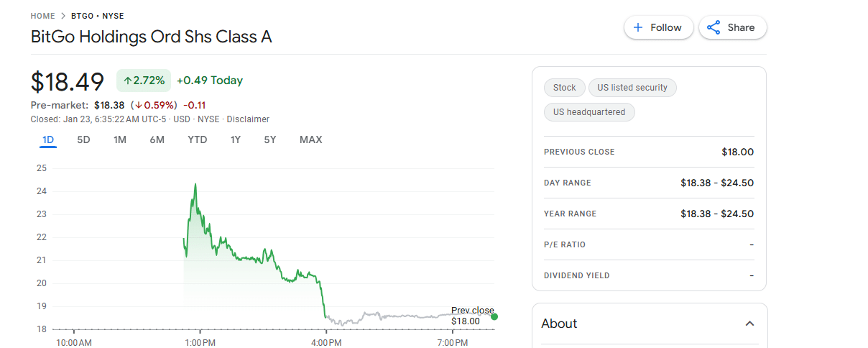868x348 pixels.
Task: Go to HOME breadcrumb link
Action: click(x=43, y=16)
